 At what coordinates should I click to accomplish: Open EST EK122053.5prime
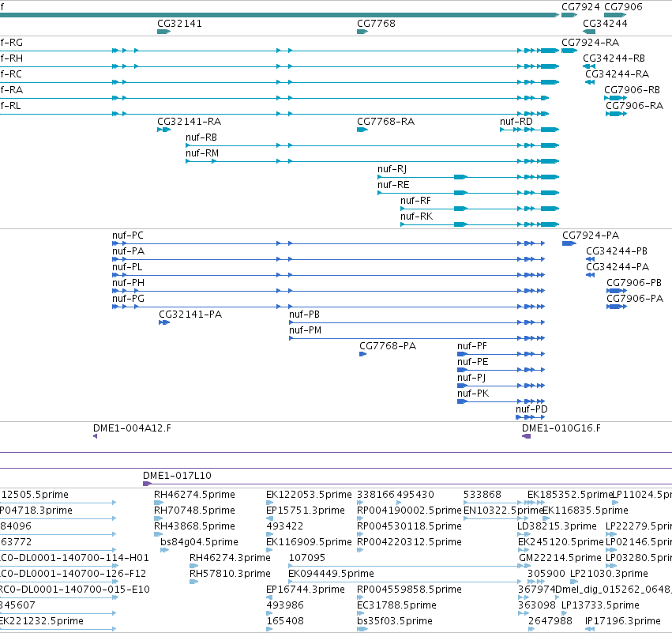pos(309,495)
